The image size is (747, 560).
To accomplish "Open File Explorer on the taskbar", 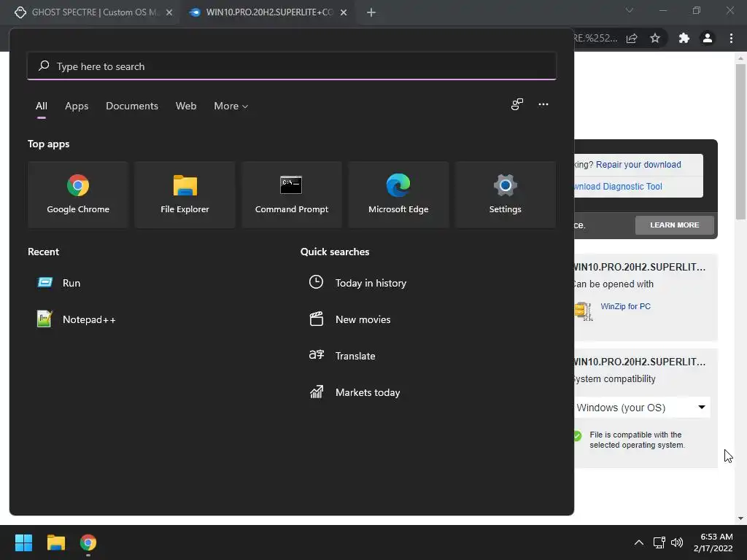I will point(55,542).
